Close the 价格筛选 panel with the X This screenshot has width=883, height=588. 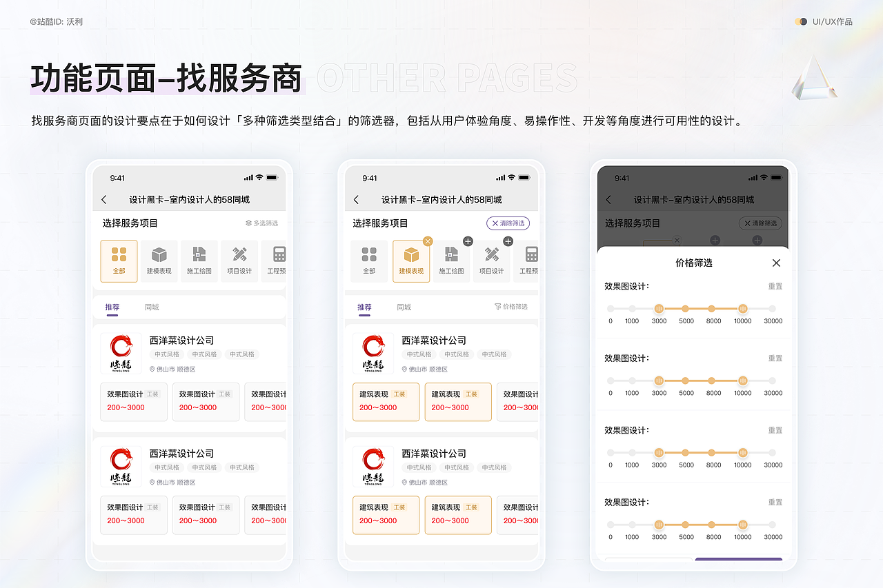(776, 263)
